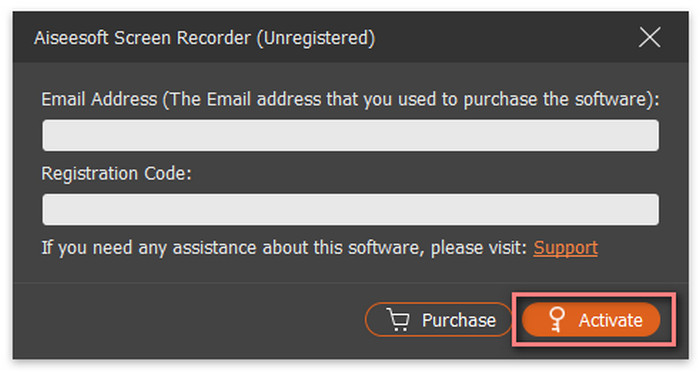This screenshot has width=700, height=372.
Task: Click the Registration Code label
Action: [116, 174]
